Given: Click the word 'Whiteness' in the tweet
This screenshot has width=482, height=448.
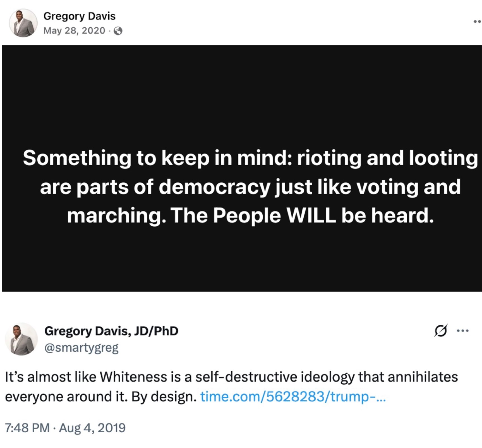Looking at the screenshot, I should (134, 377).
